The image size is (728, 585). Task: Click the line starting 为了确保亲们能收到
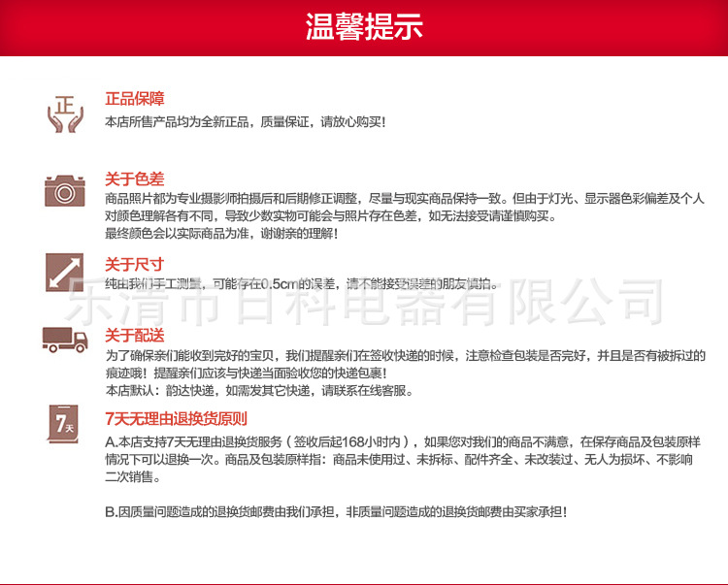406,356
